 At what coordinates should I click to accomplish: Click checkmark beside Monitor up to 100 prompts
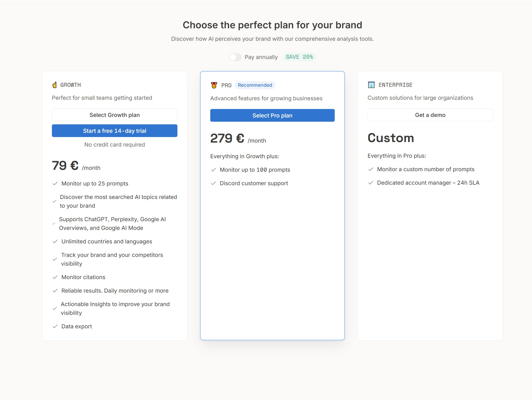pos(213,170)
